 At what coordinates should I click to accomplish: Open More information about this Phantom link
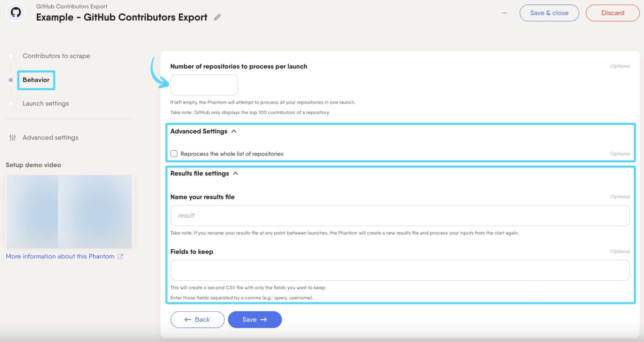60,256
